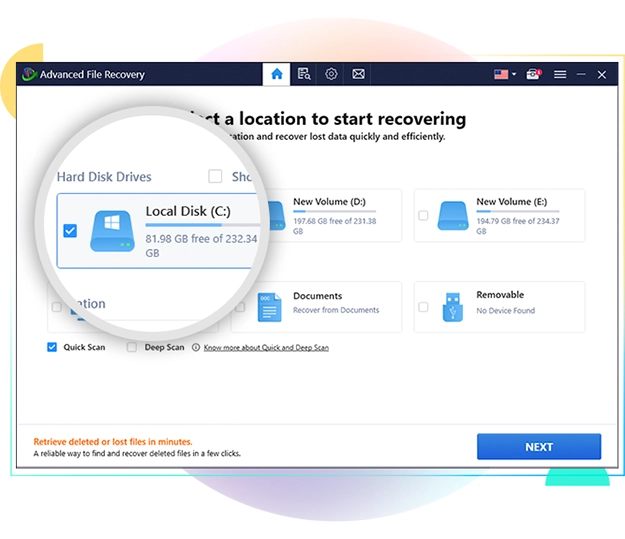Click the New Volume (D:) usage bar
The width and height of the screenshot is (625, 539).
(x=334, y=211)
